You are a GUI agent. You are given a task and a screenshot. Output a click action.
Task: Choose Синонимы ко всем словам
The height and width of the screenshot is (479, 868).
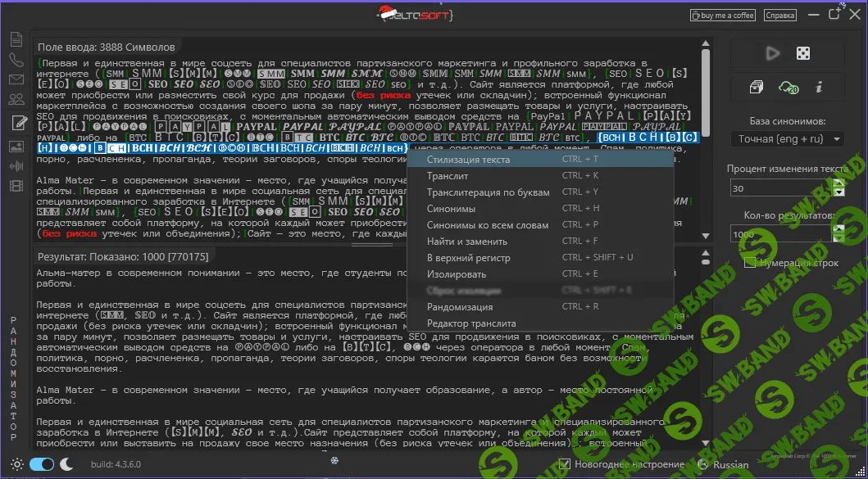[540, 225]
